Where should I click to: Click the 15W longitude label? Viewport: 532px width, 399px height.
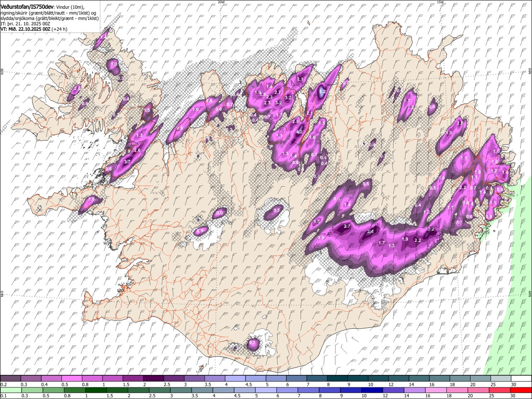point(440,2)
